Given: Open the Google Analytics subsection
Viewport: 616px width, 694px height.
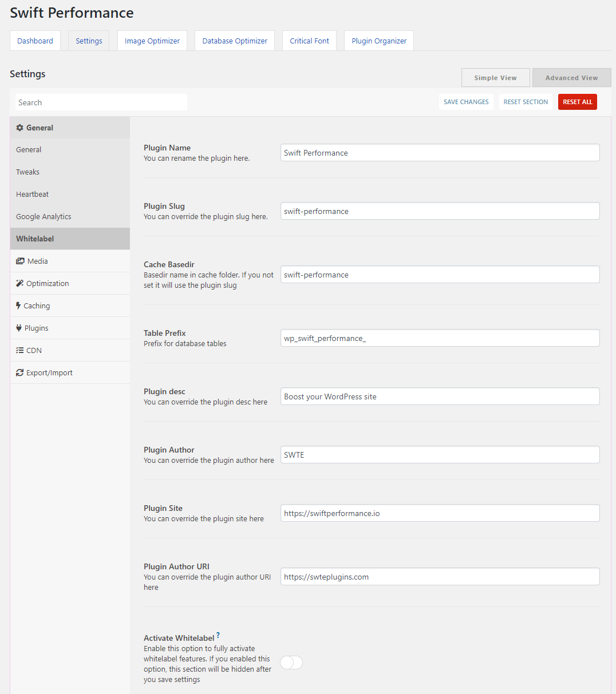Looking at the screenshot, I should click(70, 216).
